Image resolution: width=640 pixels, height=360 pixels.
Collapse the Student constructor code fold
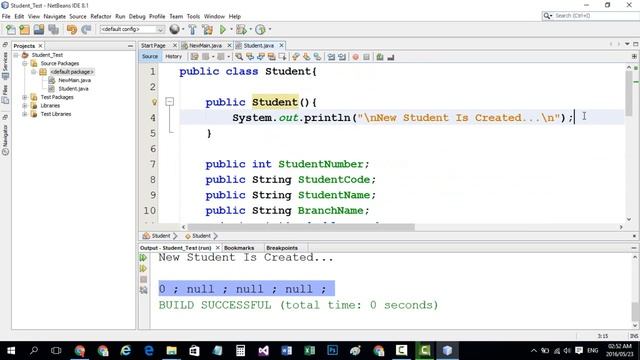pos(170,102)
